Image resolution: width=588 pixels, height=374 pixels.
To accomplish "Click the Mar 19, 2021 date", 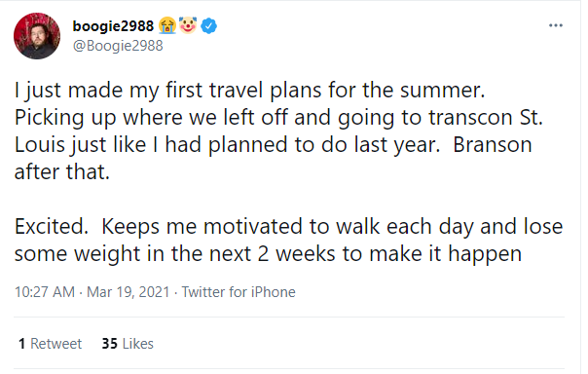I will [x=129, y=292].
